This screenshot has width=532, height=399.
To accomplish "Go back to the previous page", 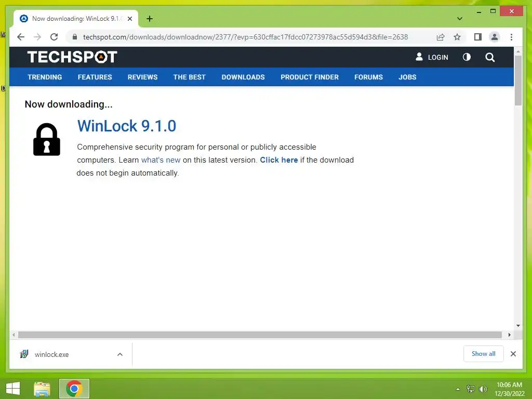I will point(21,37).
